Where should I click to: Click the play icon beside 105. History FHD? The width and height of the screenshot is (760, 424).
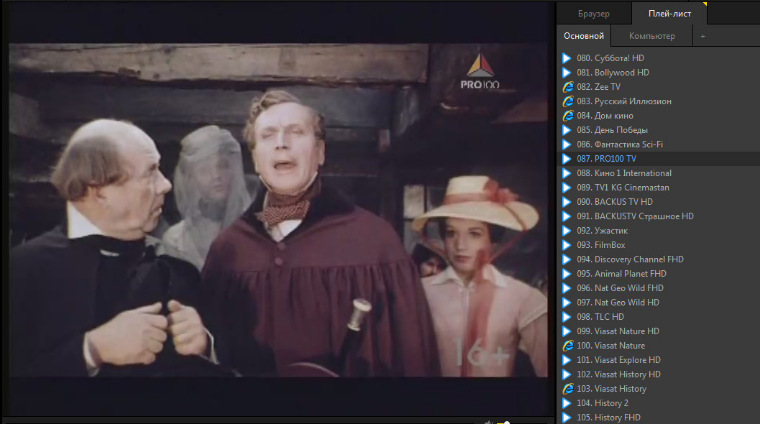[567, 417]
